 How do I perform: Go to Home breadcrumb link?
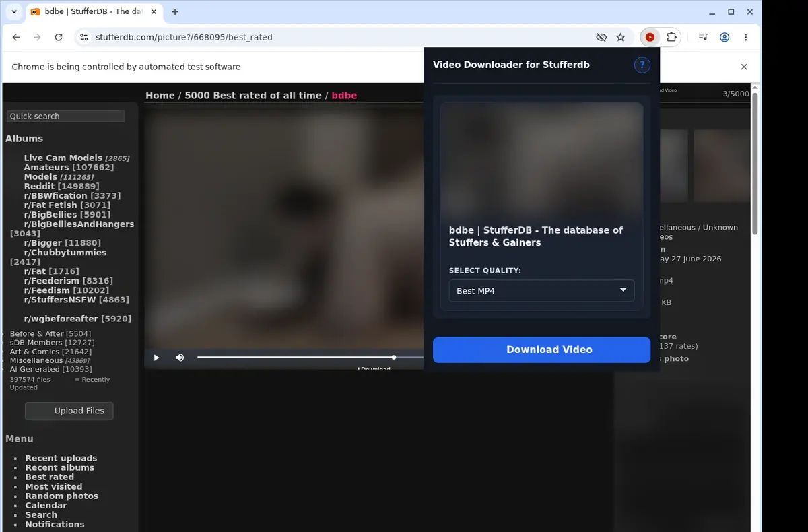coord(160,96)
